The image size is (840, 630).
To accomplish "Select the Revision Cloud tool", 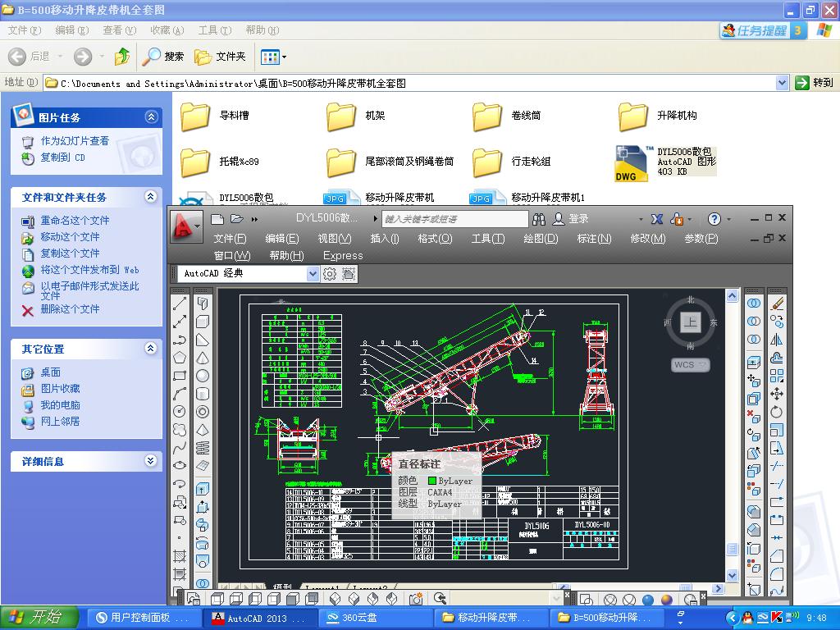I will coord(180,430).
